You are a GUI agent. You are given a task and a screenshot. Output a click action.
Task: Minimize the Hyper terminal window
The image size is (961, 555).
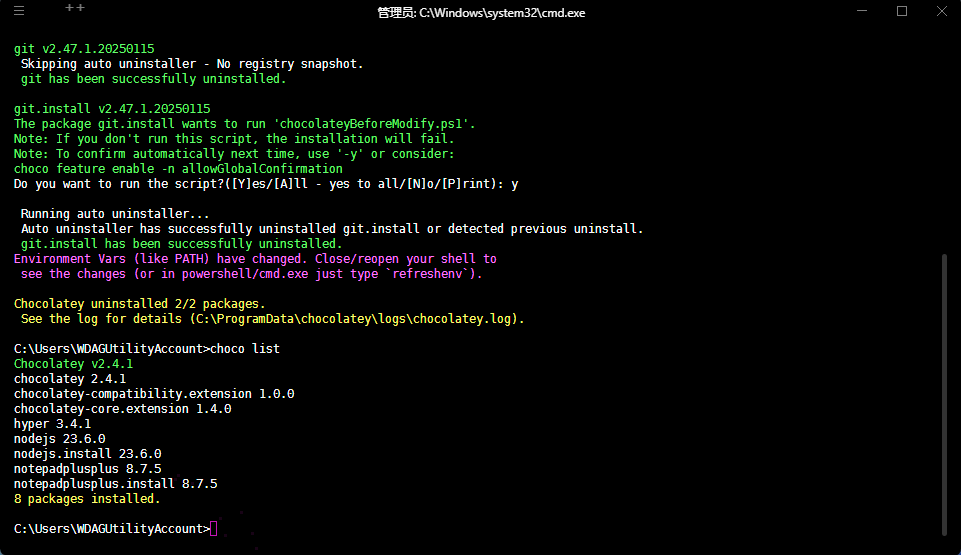863,11
